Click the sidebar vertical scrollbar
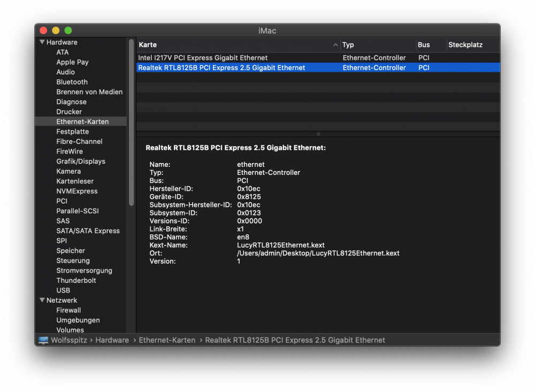The height and width of the screenshot is (392, 535). pyautogui.click(x=132, y=122)
